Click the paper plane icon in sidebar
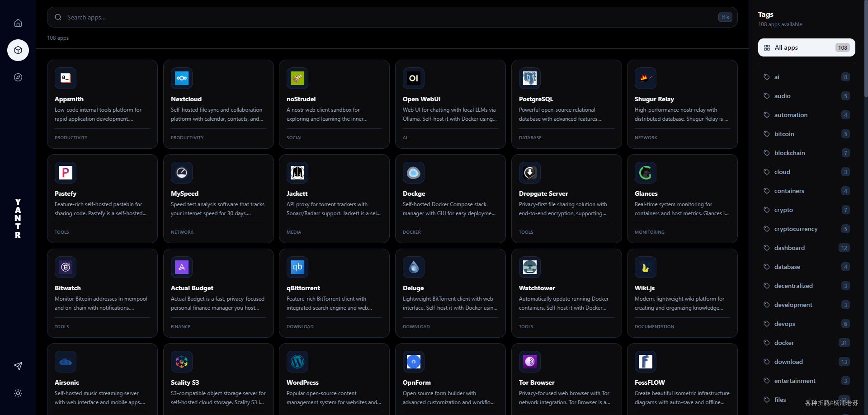 [x=18, y=366]
